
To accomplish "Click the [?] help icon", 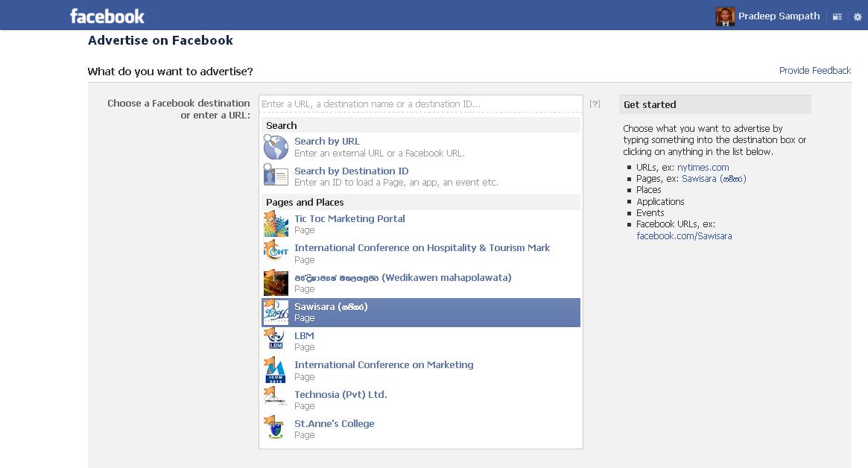I will pyautogui.click(x=595, y=104).
